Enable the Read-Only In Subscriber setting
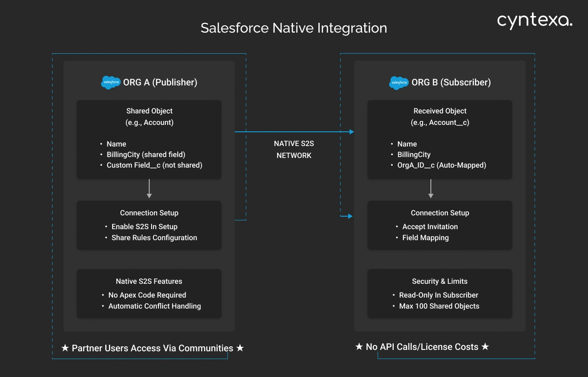588x377 pixels. pos(438,295)
